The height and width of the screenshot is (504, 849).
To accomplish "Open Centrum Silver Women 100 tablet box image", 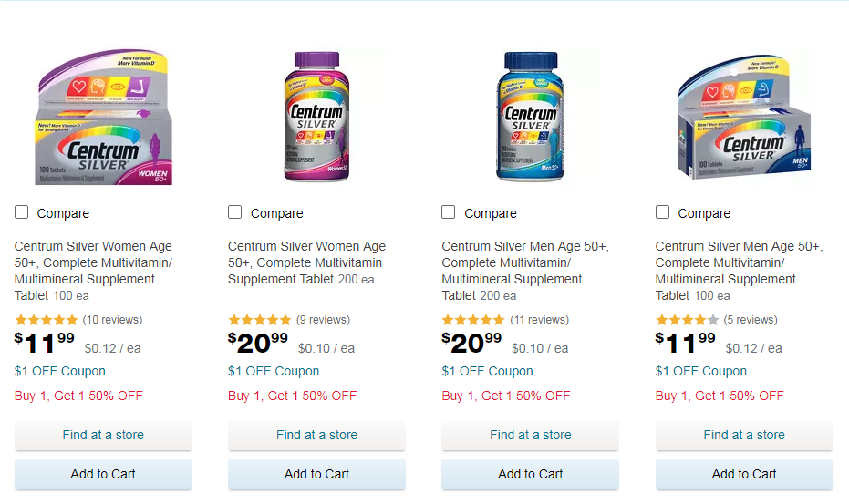I will point(102,118).
